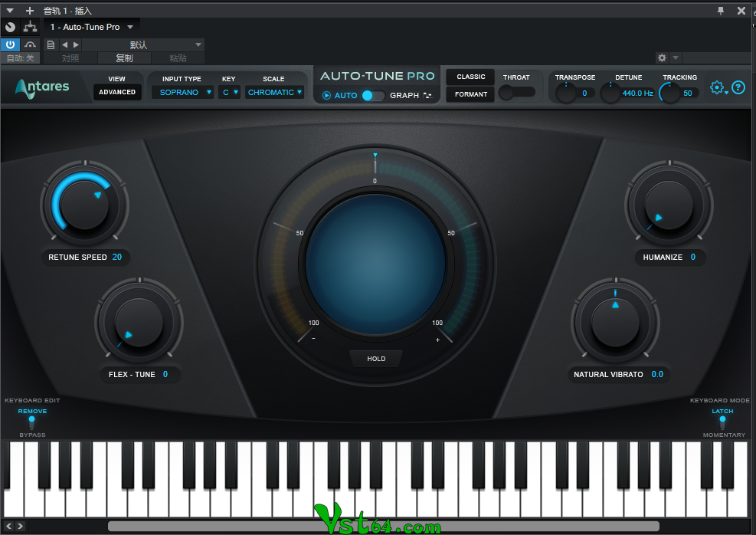The height and width of the screenshot is (535, 756).
Task: Click the RETUNE SPEED knob
Action: tap(84, 205)
